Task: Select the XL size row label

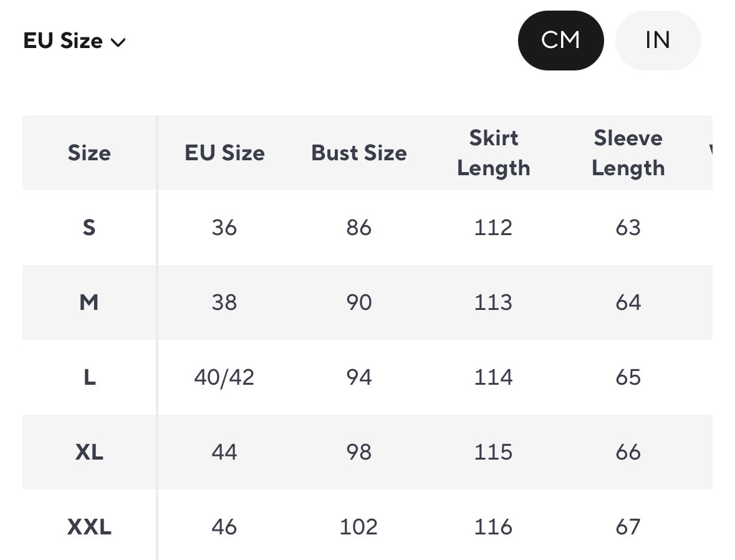Action: coord(89,452)
